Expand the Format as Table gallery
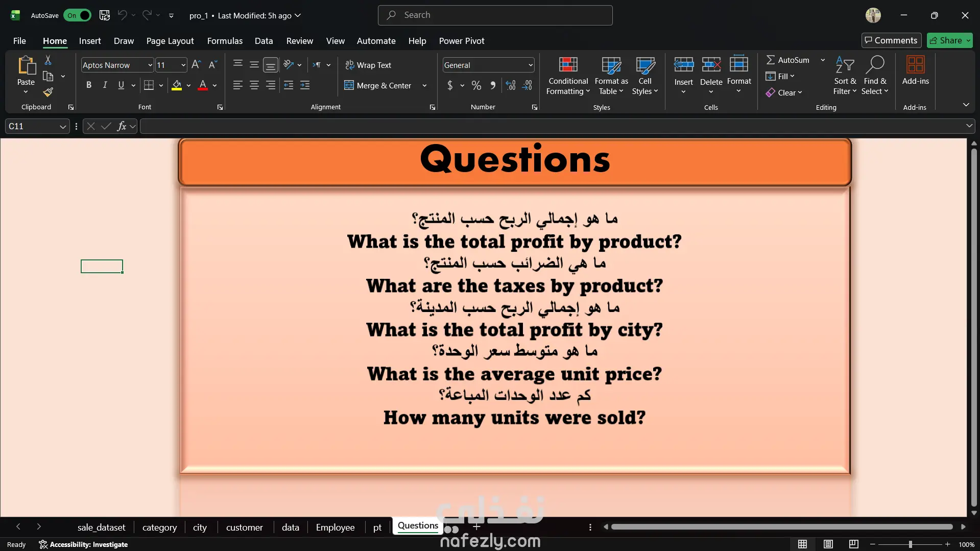This screenshot has width=980, height=551. coord(611,75)
